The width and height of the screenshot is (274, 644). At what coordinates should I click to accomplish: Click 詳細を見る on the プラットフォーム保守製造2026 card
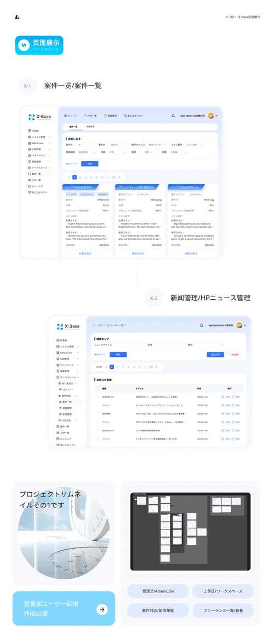pos(139,253)
